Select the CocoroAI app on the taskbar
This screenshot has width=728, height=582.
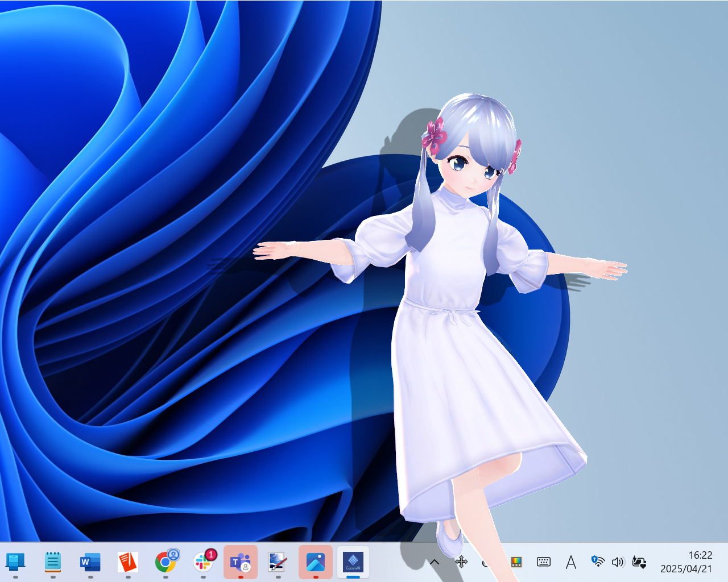(353, 563)
